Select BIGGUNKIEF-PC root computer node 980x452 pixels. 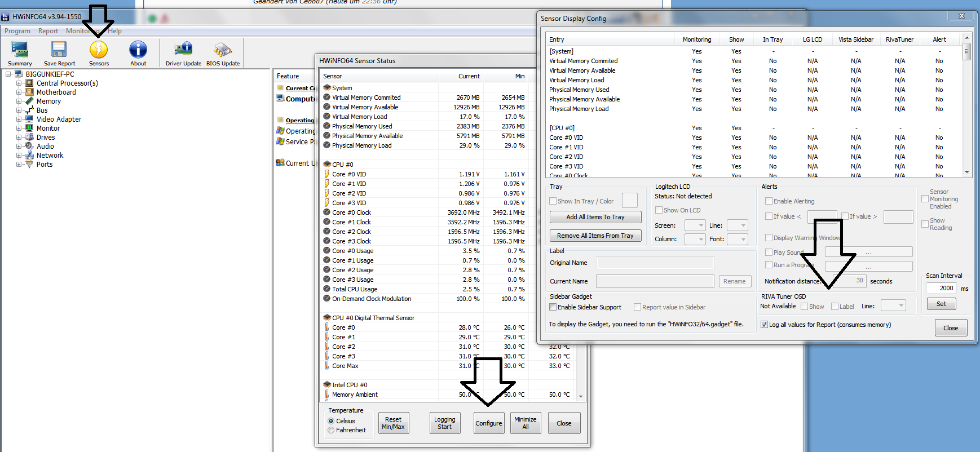pos(50,74)
